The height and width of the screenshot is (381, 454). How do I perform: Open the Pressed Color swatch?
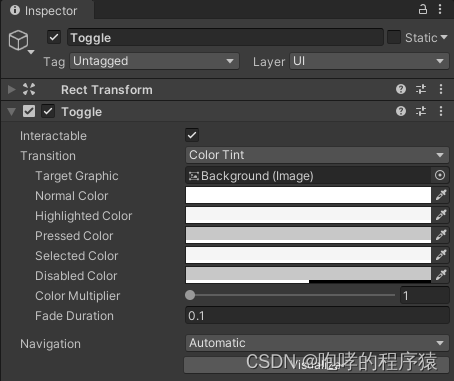(308, 235)
